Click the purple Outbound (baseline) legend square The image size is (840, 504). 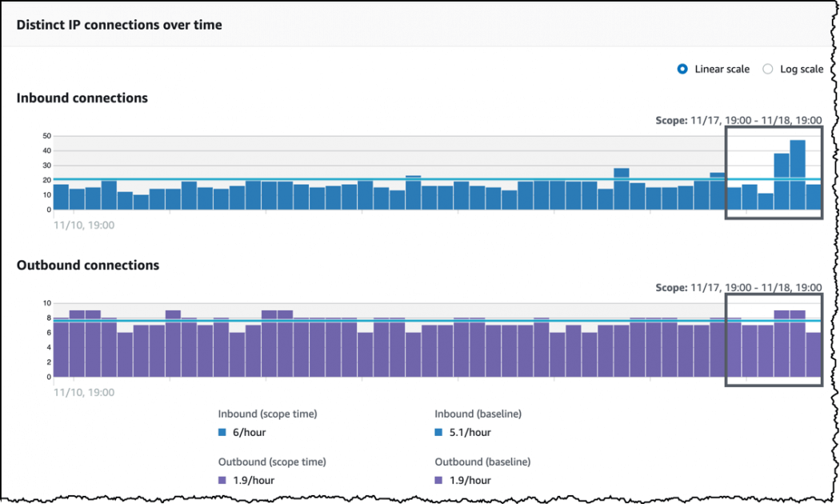point(438,481)
